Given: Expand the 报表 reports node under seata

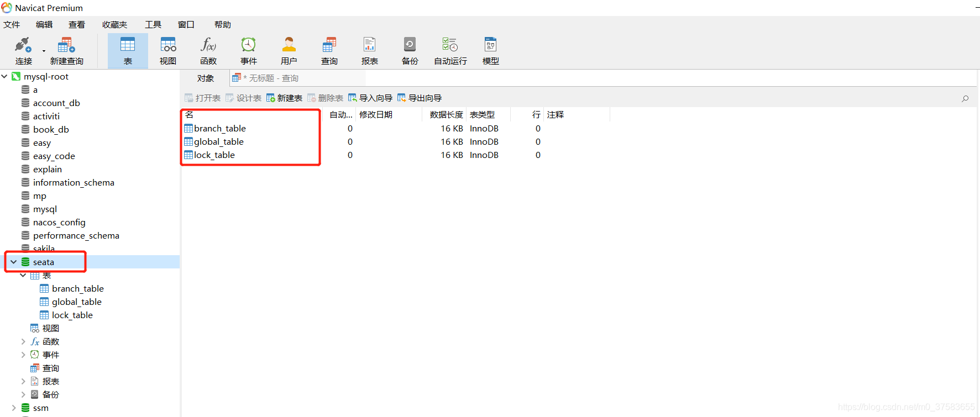Looking at the screenshot, I should (x=23, y=382).
